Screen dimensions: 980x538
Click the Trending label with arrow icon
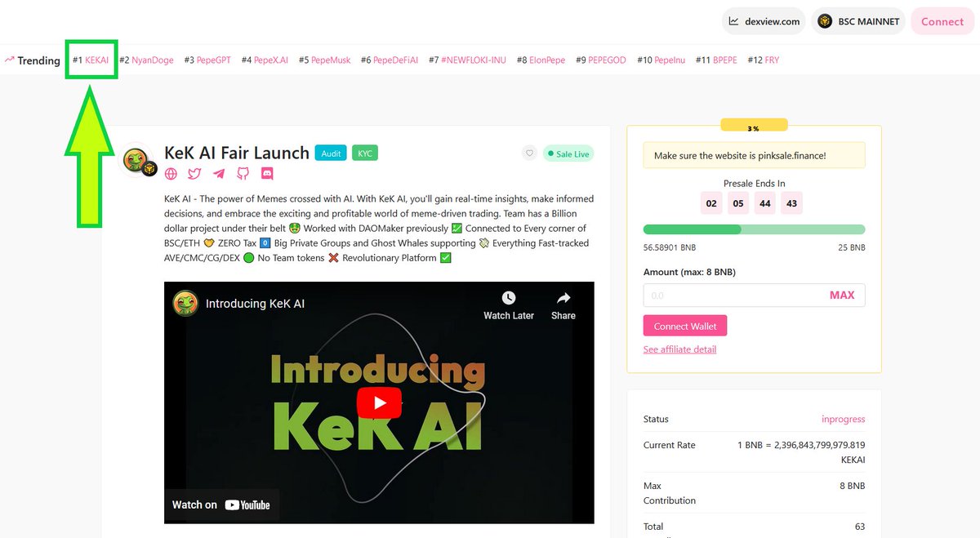(32, 60)
